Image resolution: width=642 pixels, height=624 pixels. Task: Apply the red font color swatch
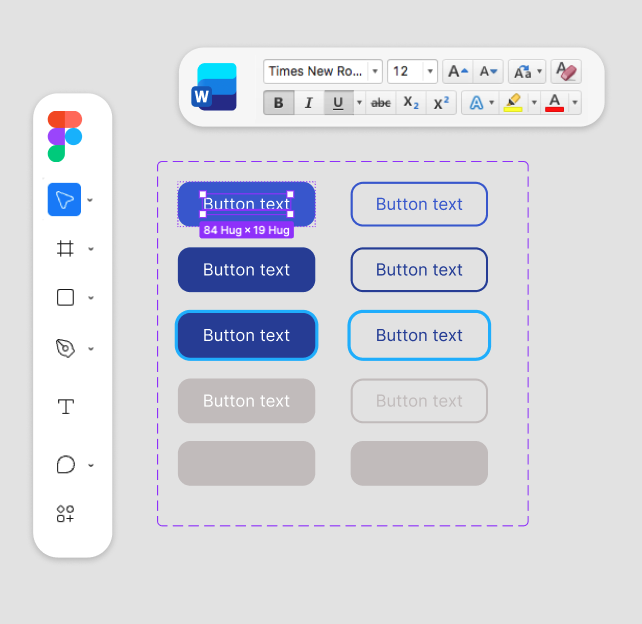pos(554,103)
